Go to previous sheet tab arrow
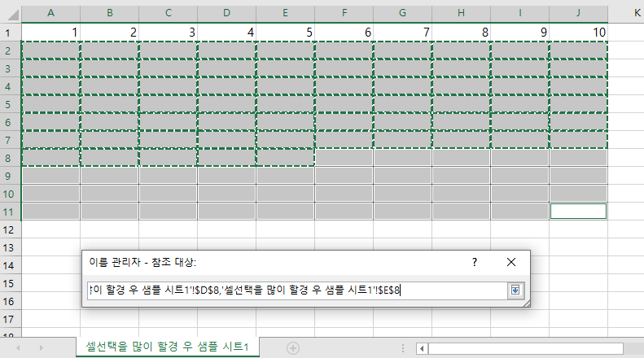The image size is (644, 358). pos(18,347)
